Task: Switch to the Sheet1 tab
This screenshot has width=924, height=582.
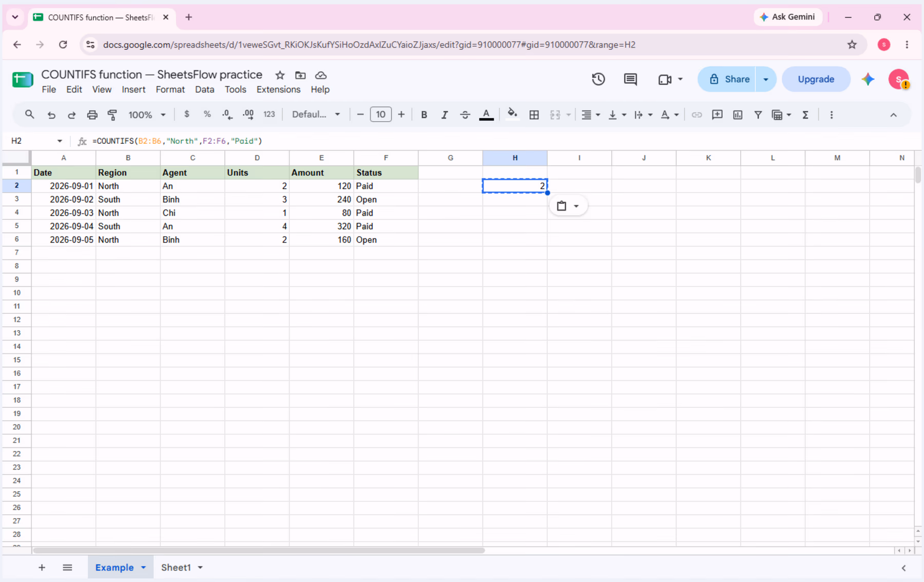Action: [x=176, y=568]
